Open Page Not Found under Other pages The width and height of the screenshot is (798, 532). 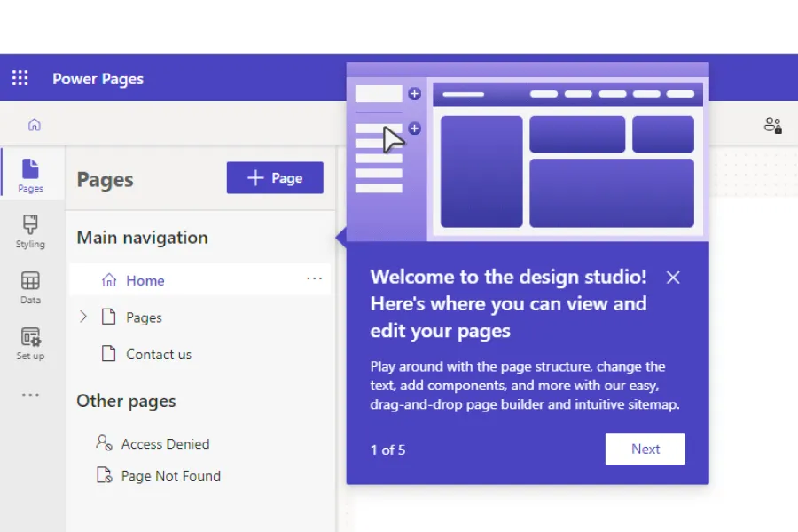(170, 475)
